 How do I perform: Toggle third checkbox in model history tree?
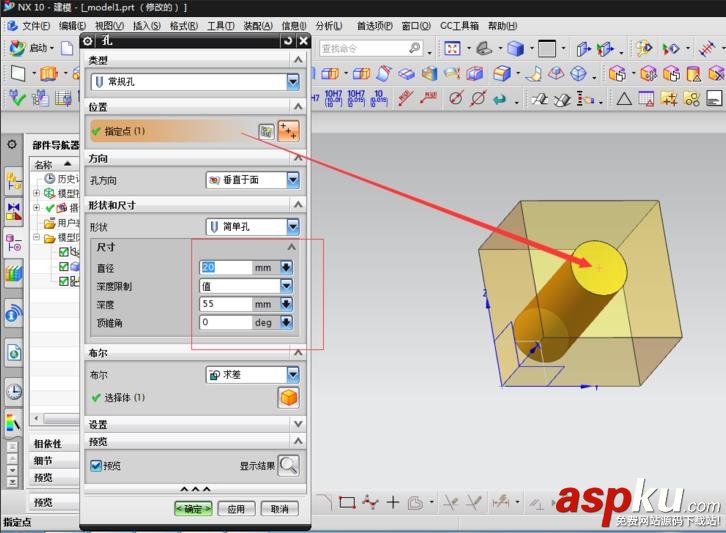point(64,281)
